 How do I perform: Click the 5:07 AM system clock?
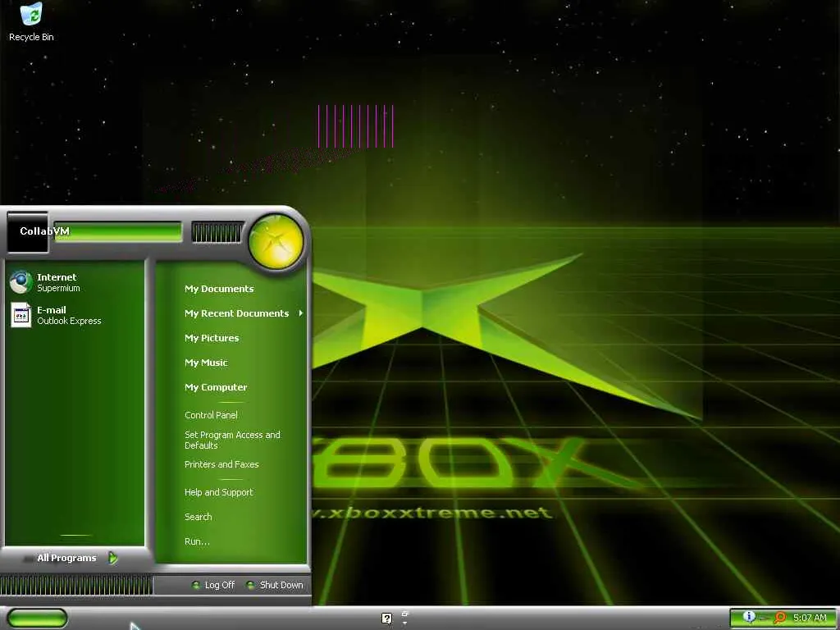(x=810, y=618)
